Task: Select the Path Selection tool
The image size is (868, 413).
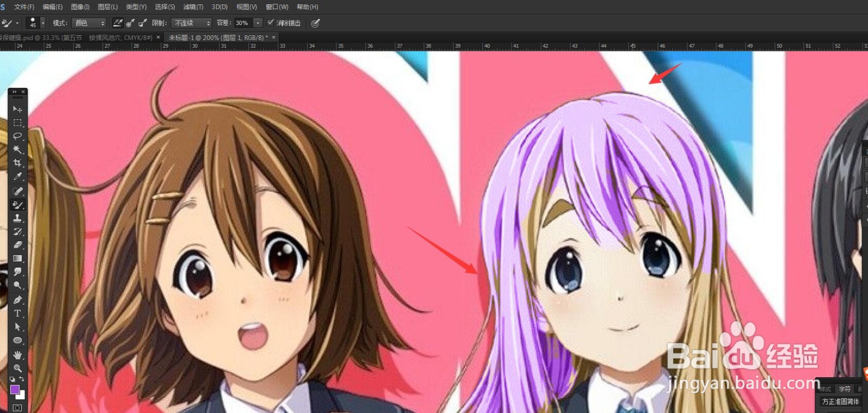Action: 17,327
